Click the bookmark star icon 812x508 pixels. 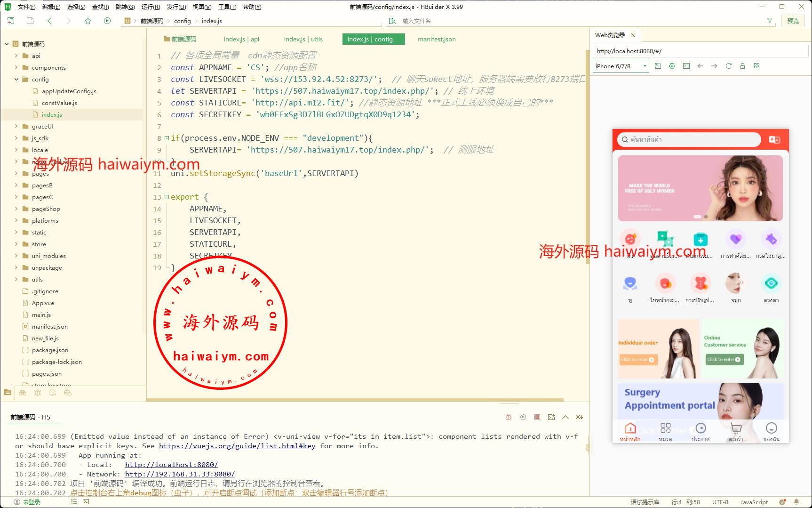[88, 21]
